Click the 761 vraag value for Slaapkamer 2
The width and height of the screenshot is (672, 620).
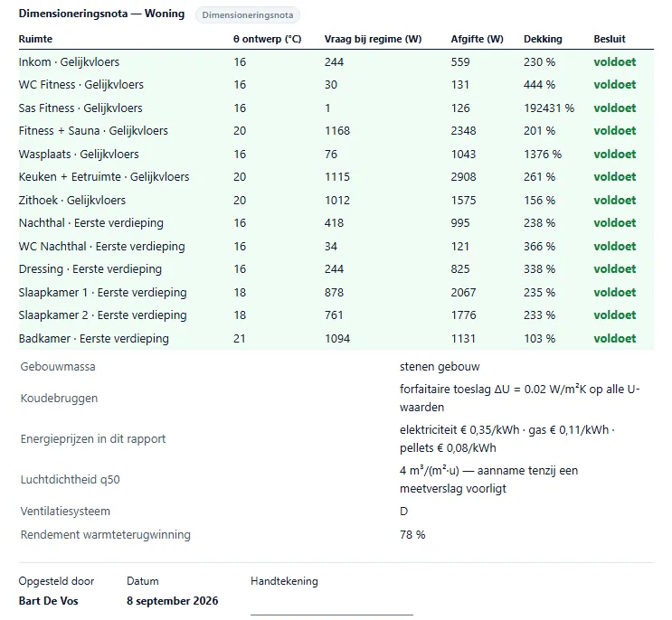(x=334, y=315)
